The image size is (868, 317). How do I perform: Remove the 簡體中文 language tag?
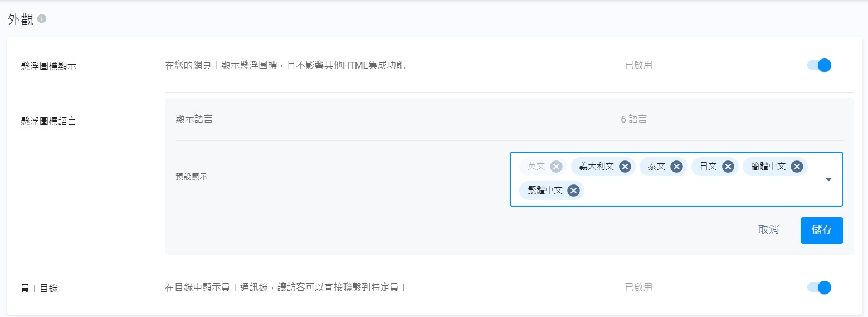click(797, 167)
